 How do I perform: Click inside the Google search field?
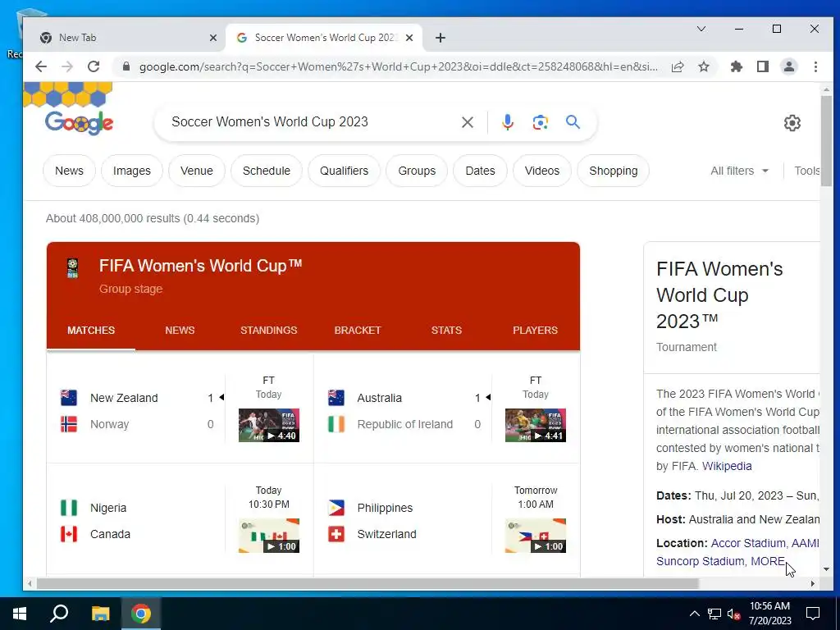pos(311,122)
